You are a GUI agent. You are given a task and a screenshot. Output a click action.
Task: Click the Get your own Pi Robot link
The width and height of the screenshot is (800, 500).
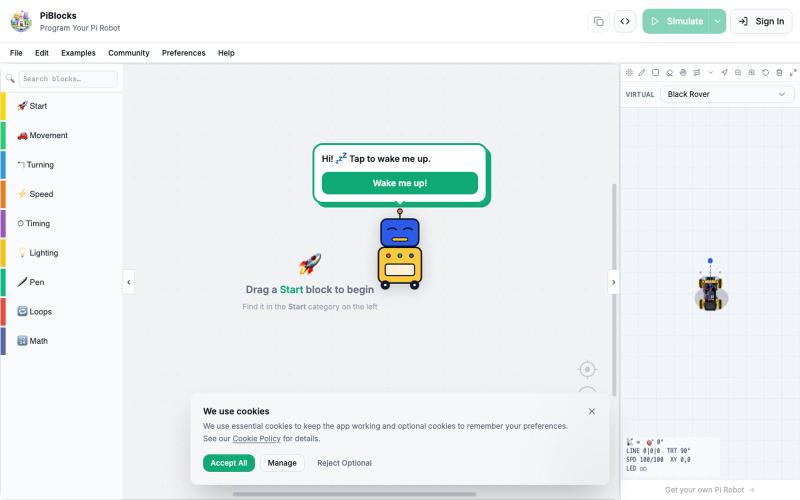click(x=710, y=490)
